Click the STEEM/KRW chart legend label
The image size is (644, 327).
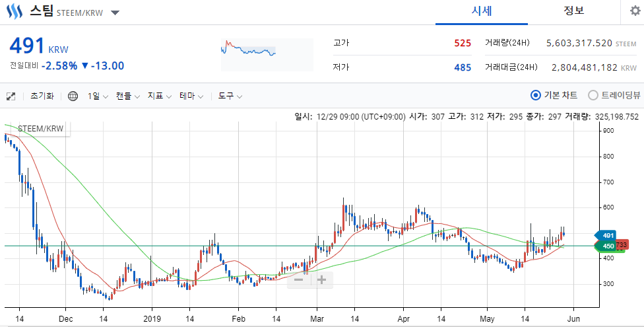click(41, 129)
